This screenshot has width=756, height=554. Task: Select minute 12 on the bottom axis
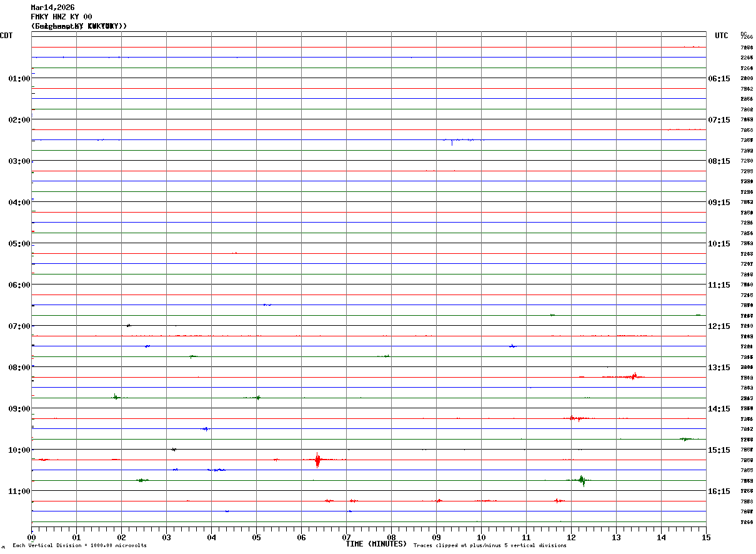[x=571, y=538]
